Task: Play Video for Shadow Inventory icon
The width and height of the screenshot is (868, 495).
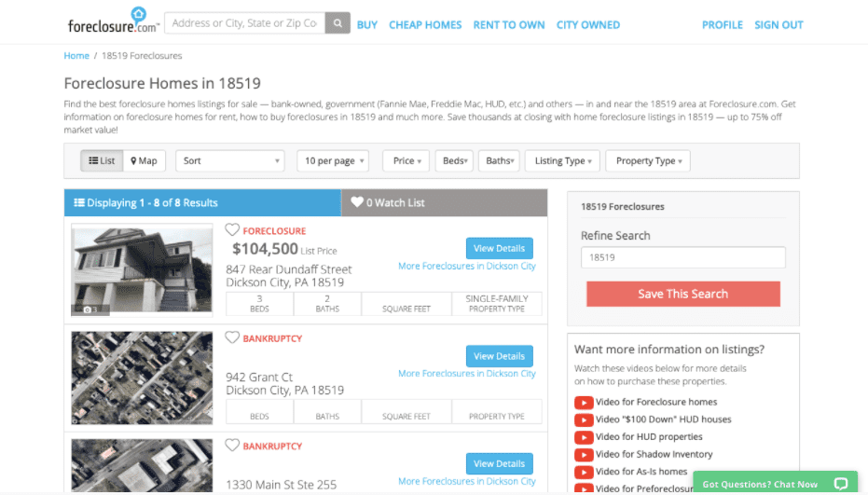Action: (x=584, y=455)
